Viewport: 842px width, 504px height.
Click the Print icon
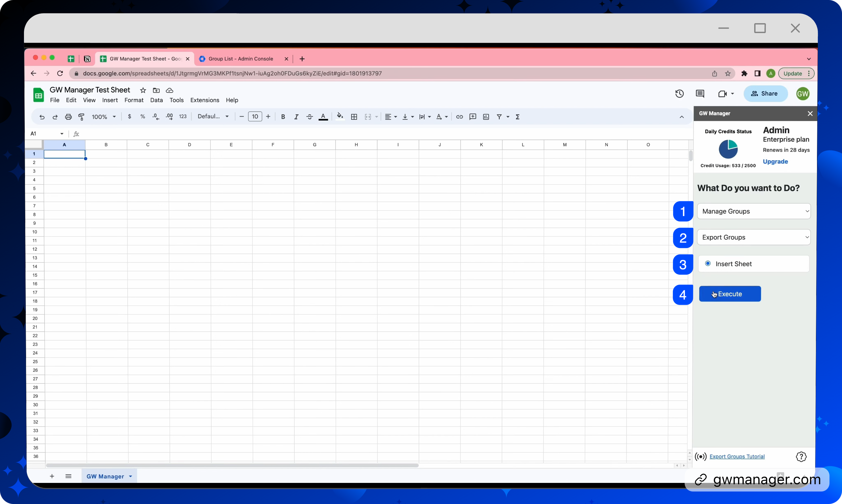[x=68, y=117]
